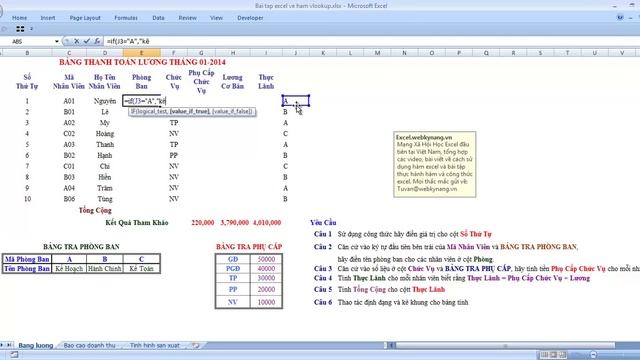Click the Lương Cơ Bản column header

pos(232,82)
